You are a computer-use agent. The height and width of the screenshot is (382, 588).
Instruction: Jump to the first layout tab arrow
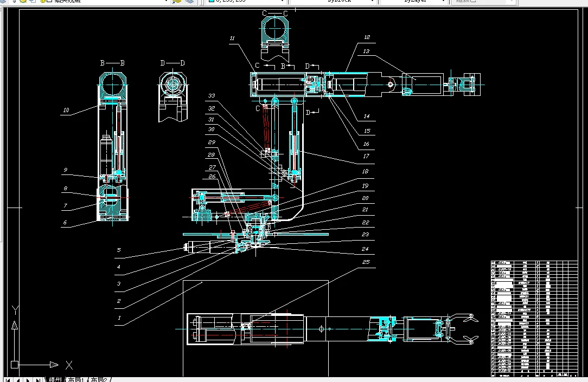tap(8, 380)
